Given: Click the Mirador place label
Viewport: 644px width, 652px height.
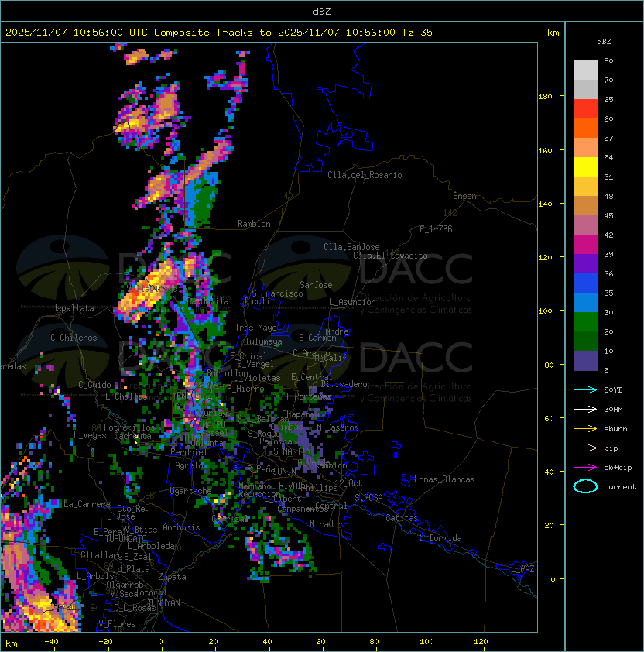Looking at the screenshot, I should (x=326, y=524).
